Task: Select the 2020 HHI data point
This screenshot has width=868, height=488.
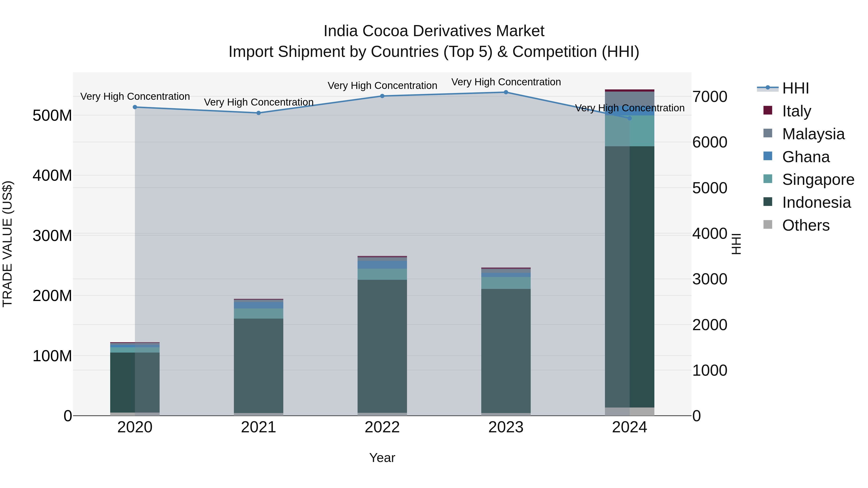Action: pos(135,107)
